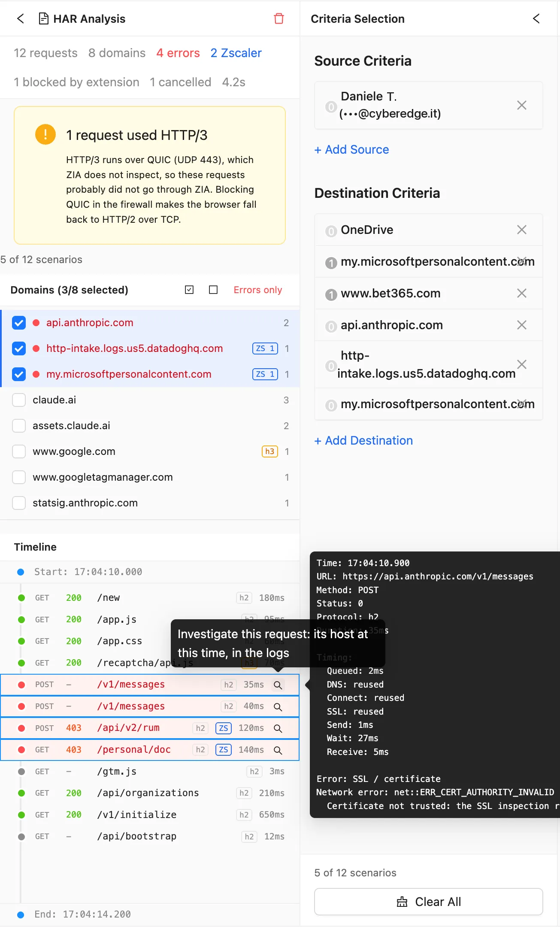Click the yellow HTTP/3 warning icon
The image size is (560, 927).
tap(45, 134)
